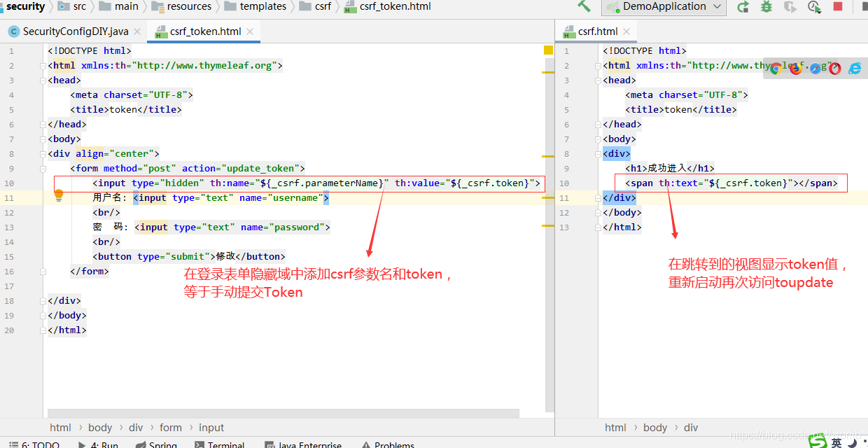Click the button type="submit" code line
Viewport: 868px width, 448px height.
click(189, 257)
